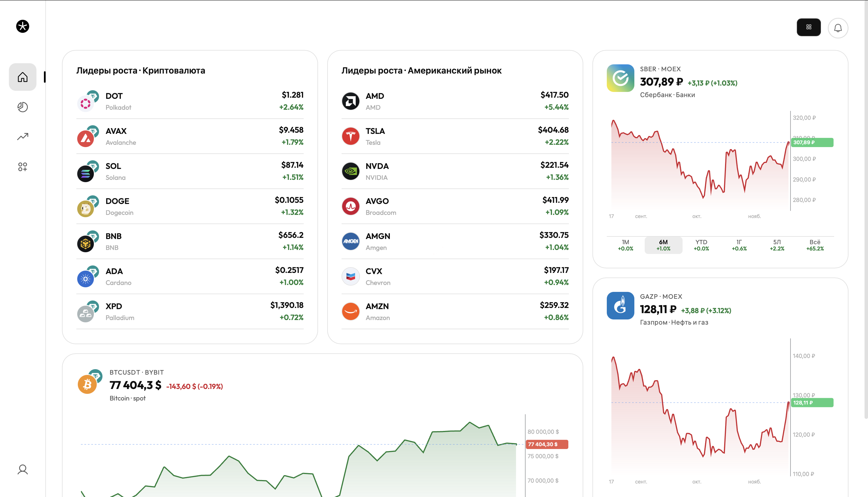
Task: Click the AMGN price $330.75
Action: coord(554,235)
